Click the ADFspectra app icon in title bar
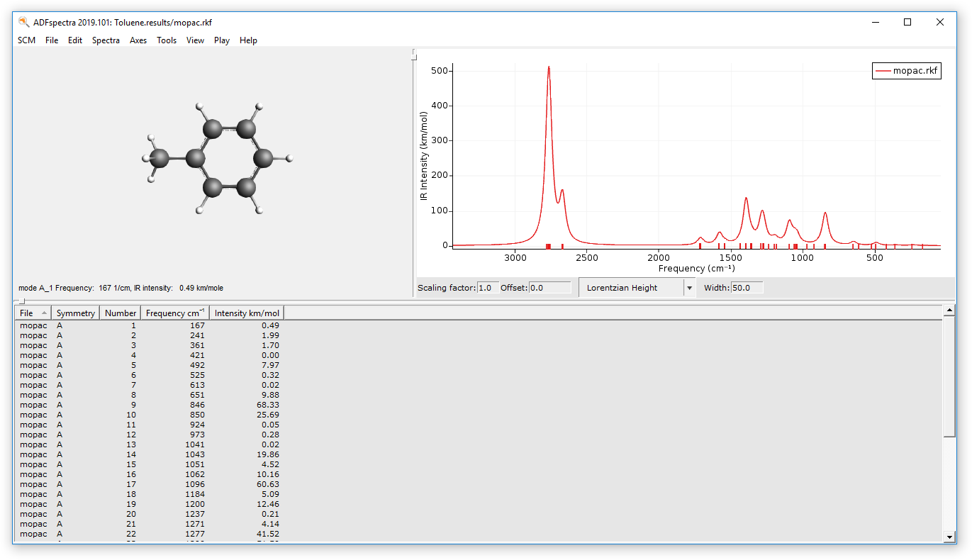This screenshot has width=972, height=560. pyautogui.click(x=23, y=22)
